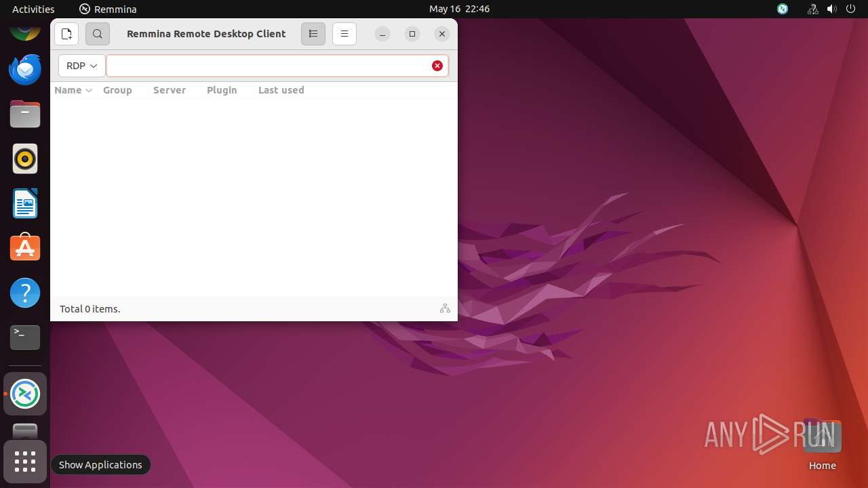Show Applications grid
868x488 pixels.
[25, 462]
